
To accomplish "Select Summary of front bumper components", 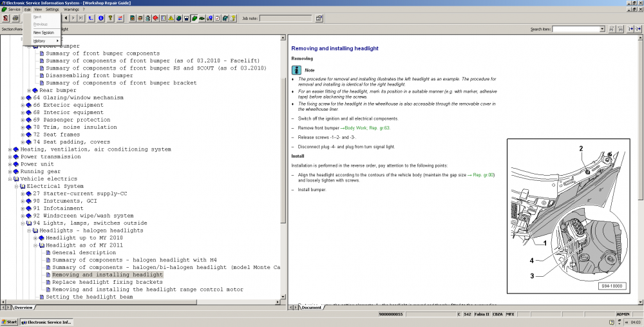I will click(102, 53).
